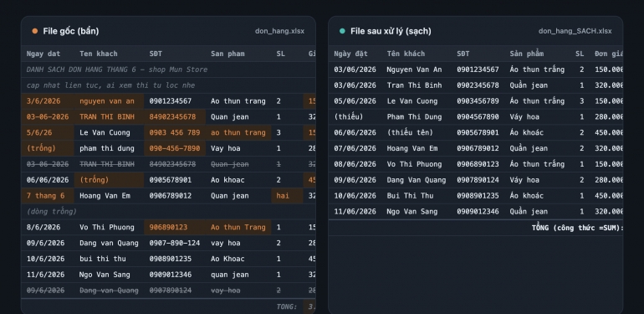Click the quantity cell 'hai'
The width and height of the screenshot is (644, 314).
(288, 196)
